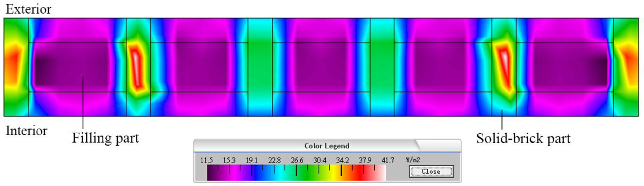644x186 pixels.
Task: Click the Interior label
Action: pos(26,131)
